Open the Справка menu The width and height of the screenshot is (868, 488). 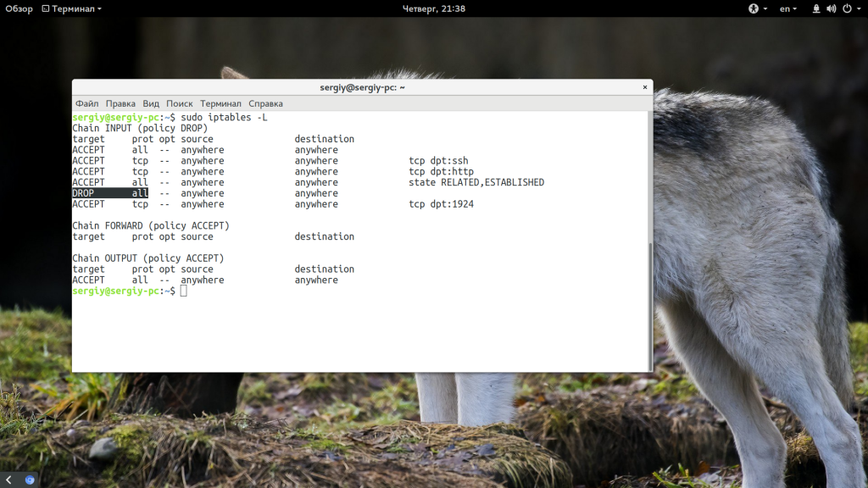(x=265, y=103)
